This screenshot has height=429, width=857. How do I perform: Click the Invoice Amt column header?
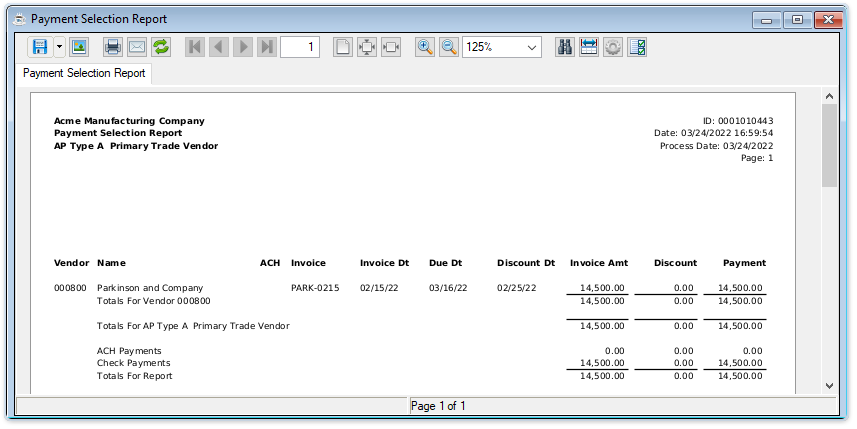(599, 263)
